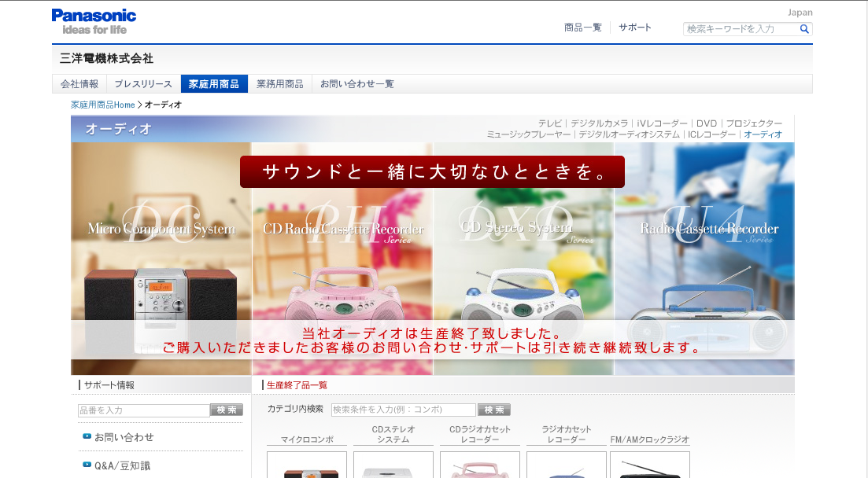
Task: Select ラジオカセットレコーダー category heading
Action: click(567, 434)
